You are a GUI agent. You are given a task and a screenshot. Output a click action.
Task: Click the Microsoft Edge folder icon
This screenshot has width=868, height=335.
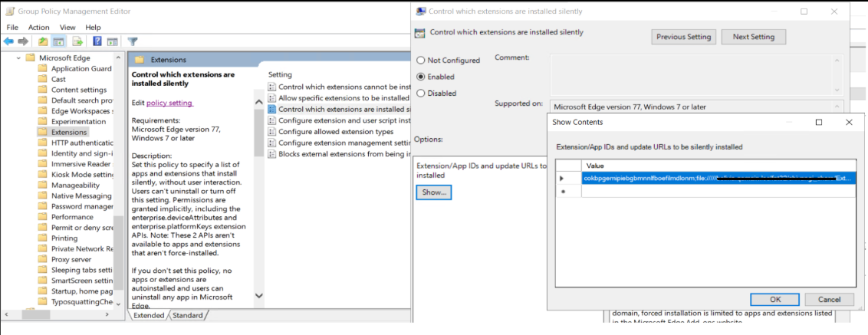pos(31,57)
